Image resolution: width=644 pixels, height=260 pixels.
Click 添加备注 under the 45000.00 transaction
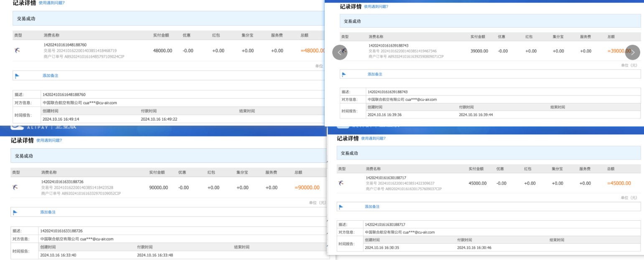coord(372,207)
